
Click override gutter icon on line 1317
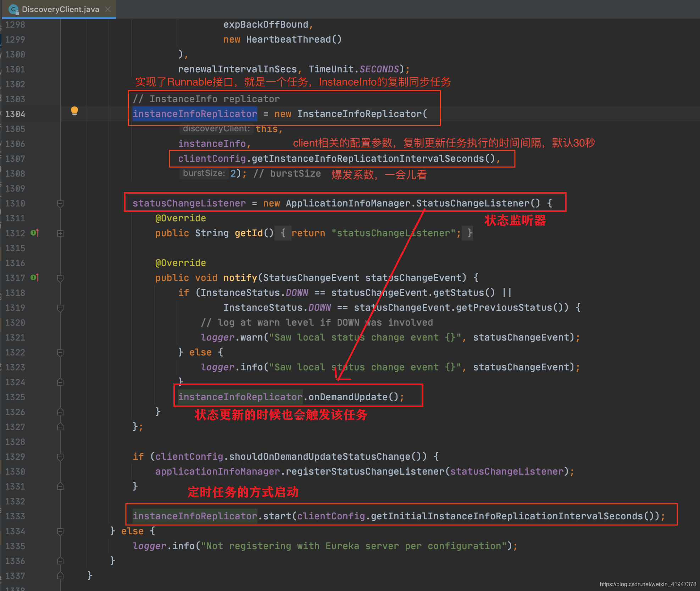click(34, 277)
